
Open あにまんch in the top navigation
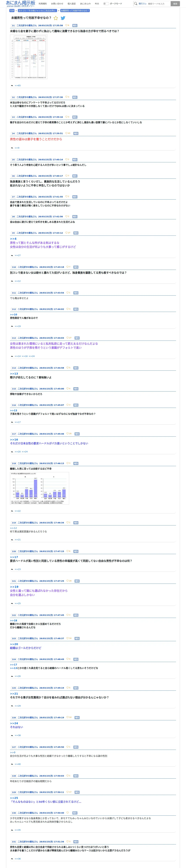(x=85, y=4)
